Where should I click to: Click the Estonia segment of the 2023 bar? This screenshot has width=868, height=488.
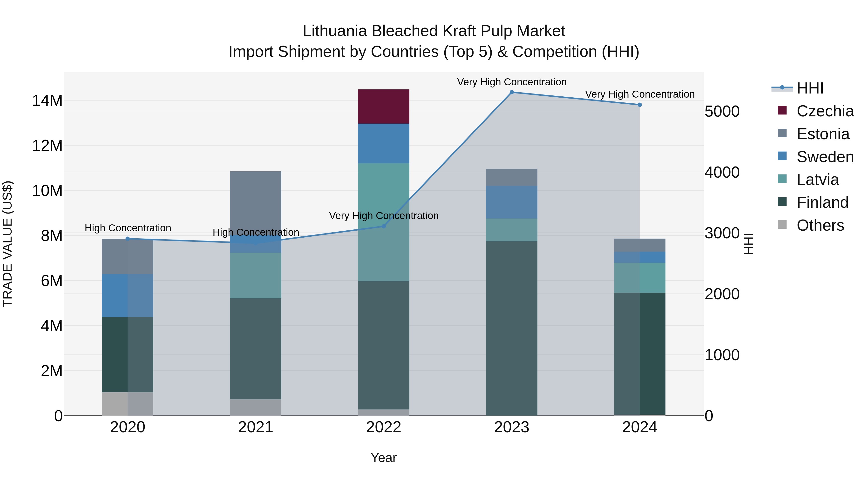coord(511,177)
